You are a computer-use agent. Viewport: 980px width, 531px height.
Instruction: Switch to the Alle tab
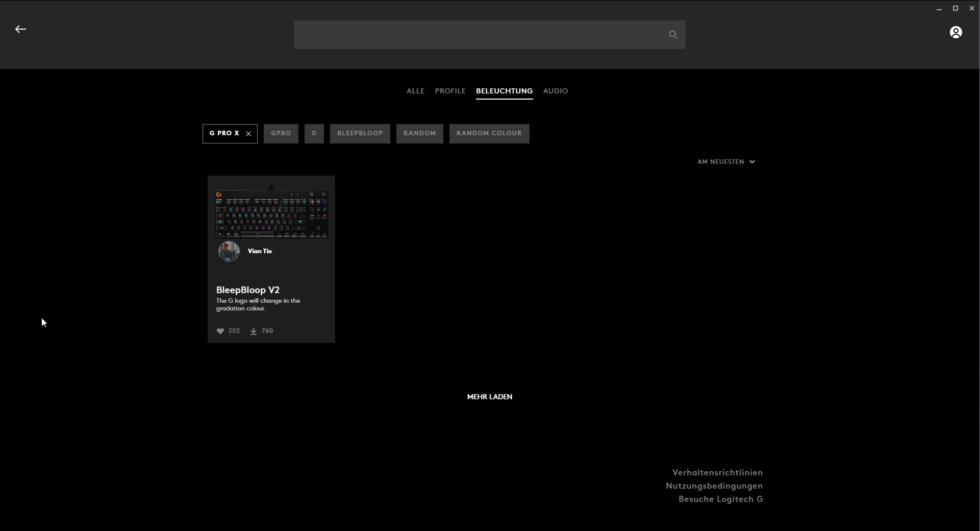[x=415, y=91]
